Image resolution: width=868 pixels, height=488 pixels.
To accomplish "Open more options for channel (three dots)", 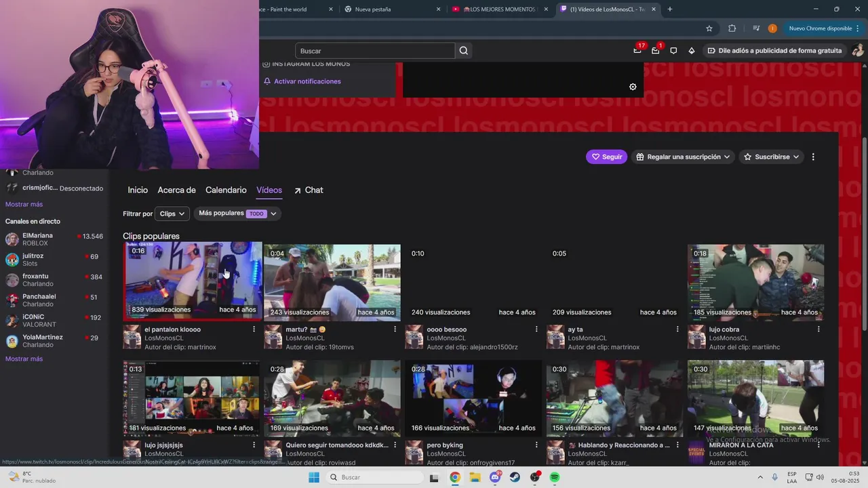I will (x=813, y=157).
